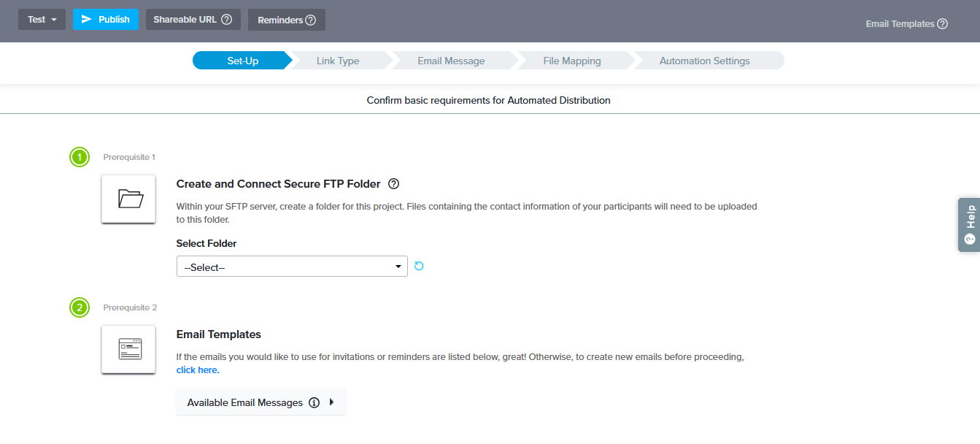Click the refresh icon beside folder dropdown
This screenshot has width=980, height=444.
[x=419, y=266]
